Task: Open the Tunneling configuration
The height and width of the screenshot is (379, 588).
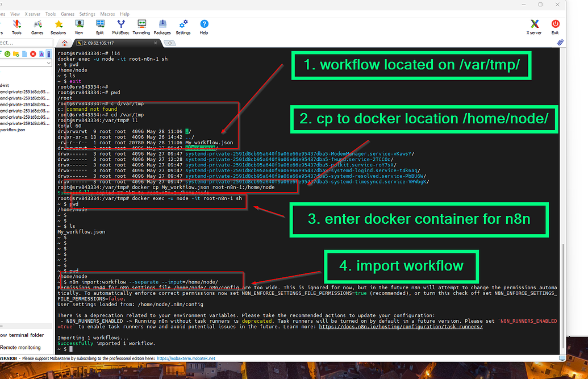Action: click(x=141, y=26)
